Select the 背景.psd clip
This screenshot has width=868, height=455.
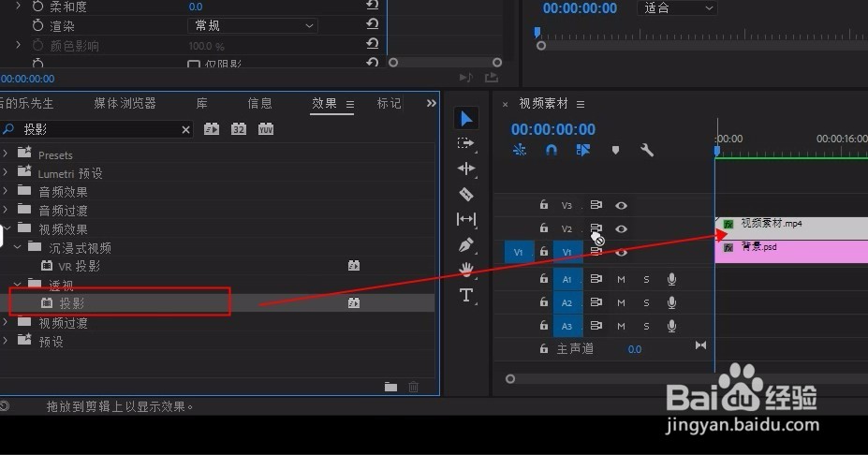click(791, 251)
